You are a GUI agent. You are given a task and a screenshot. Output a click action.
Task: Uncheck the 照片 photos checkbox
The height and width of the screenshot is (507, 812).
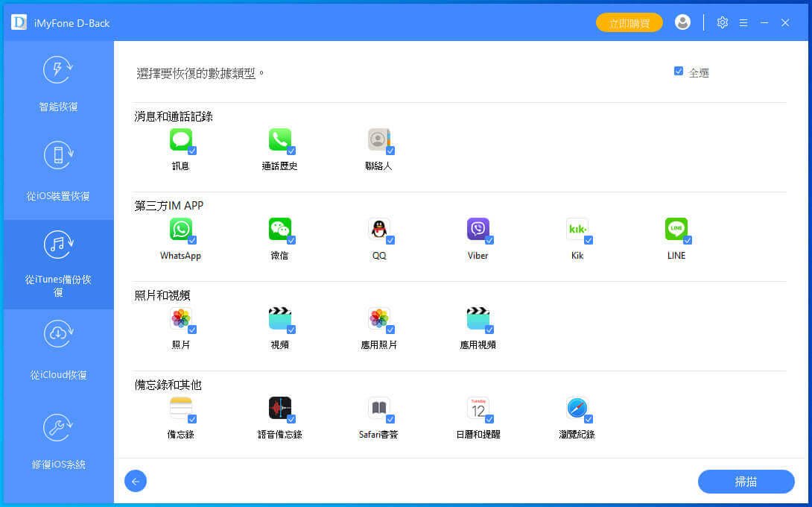[x=192, y=330]
